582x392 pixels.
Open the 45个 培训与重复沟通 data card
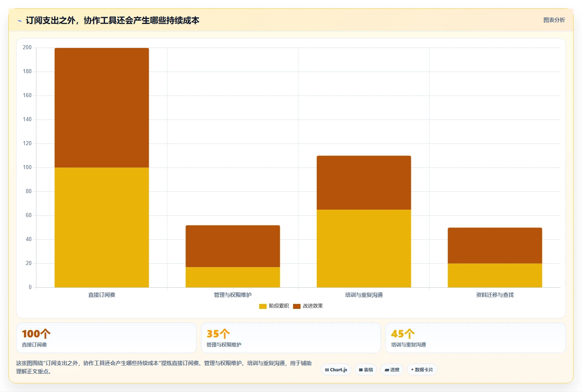click(475, 338)
